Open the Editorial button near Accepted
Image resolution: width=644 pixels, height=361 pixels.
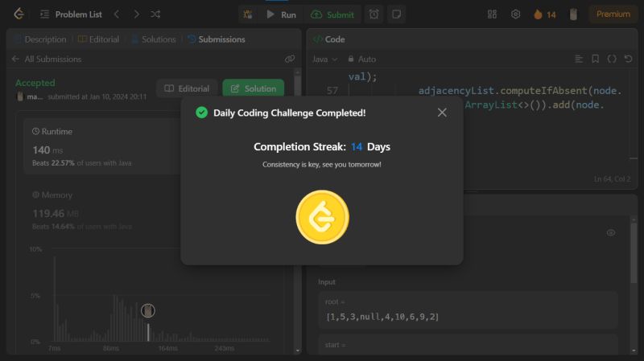187,88
